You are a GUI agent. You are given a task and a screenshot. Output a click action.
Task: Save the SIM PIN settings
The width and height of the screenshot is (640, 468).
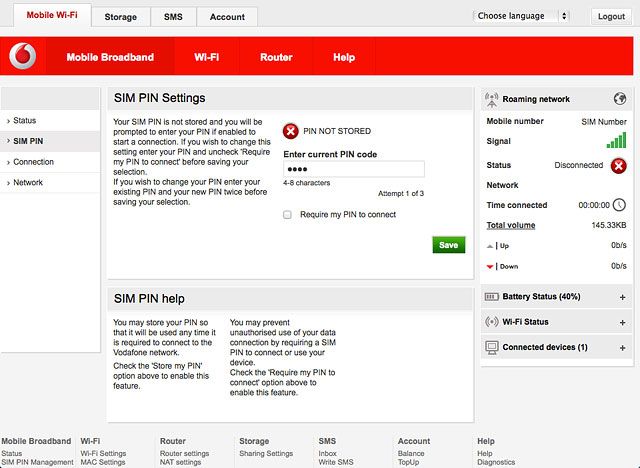click(x=449, y=245)
